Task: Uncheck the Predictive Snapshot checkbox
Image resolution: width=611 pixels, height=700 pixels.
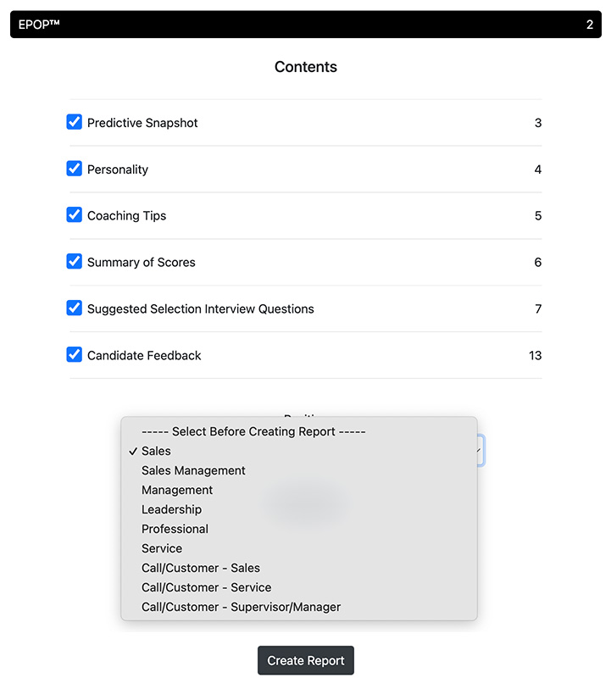Action: tap(75, 122)
